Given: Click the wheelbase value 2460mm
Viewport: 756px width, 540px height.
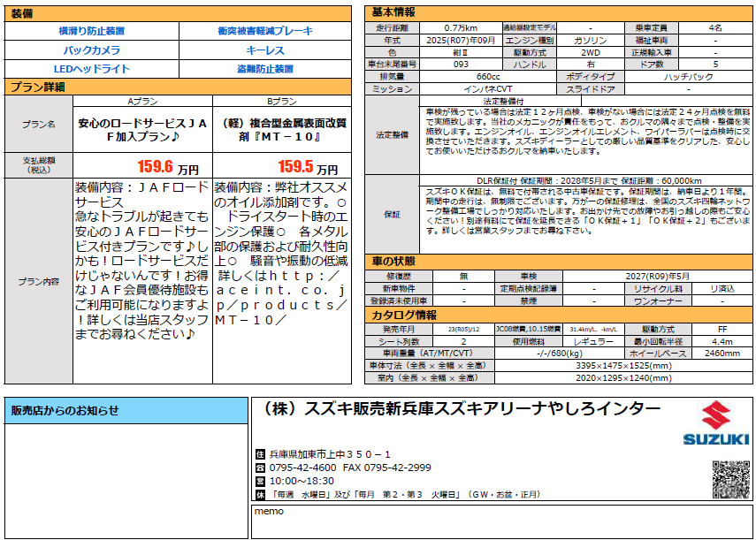Looking at the screenshot, I should pyautogui.click(x=722, y=354).
